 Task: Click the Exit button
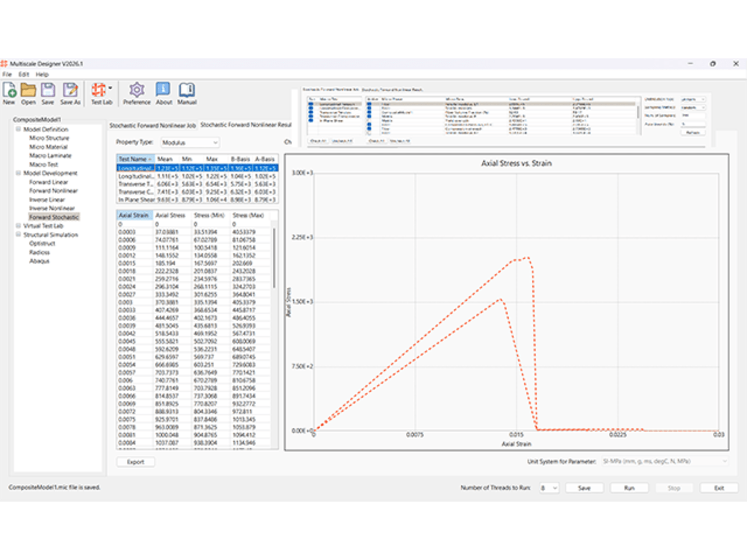(719, 488)
